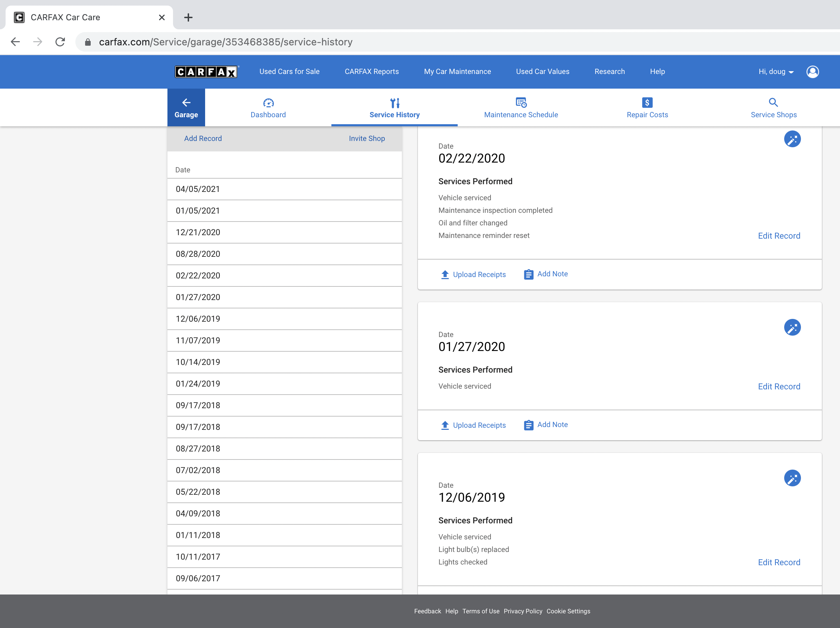Click Feedback in the footer
This screenshot has width=840, height=628.
coord(427,611)
